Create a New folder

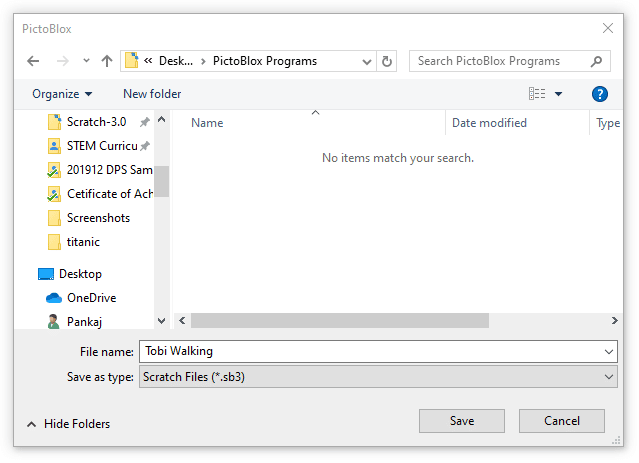pos(152,94)
